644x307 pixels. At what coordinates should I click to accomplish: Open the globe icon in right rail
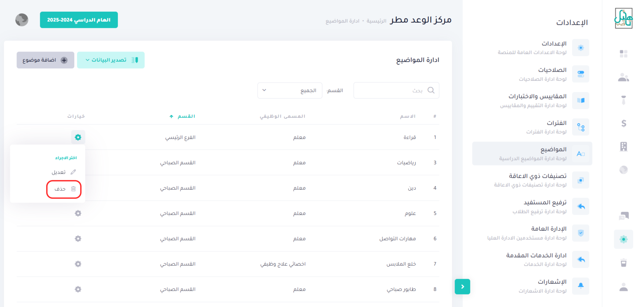tap(624, 170)
